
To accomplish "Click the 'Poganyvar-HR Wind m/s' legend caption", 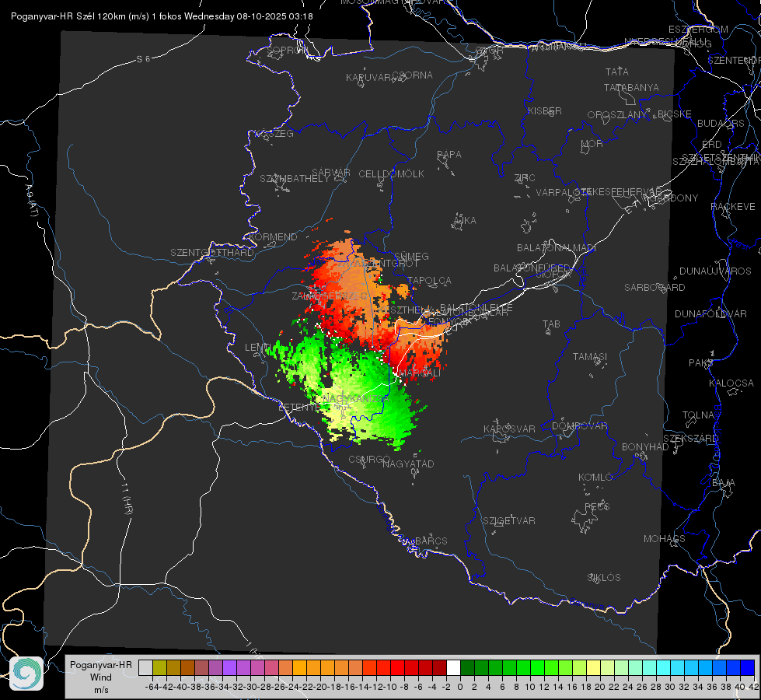I will click(101, 677).
